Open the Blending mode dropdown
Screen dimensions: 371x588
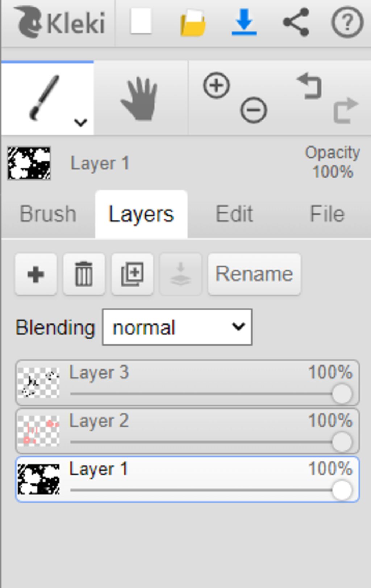pyautogui.click(x=177, y=327)
